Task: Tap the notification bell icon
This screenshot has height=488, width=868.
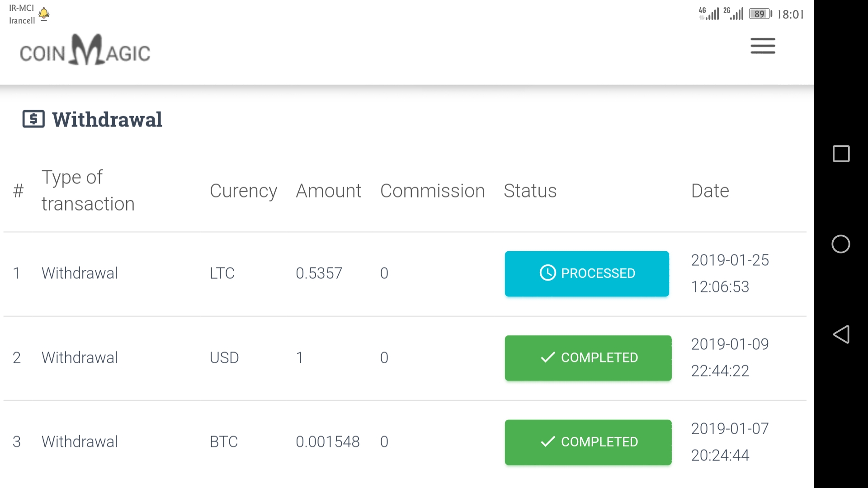Action: [44, 14]
